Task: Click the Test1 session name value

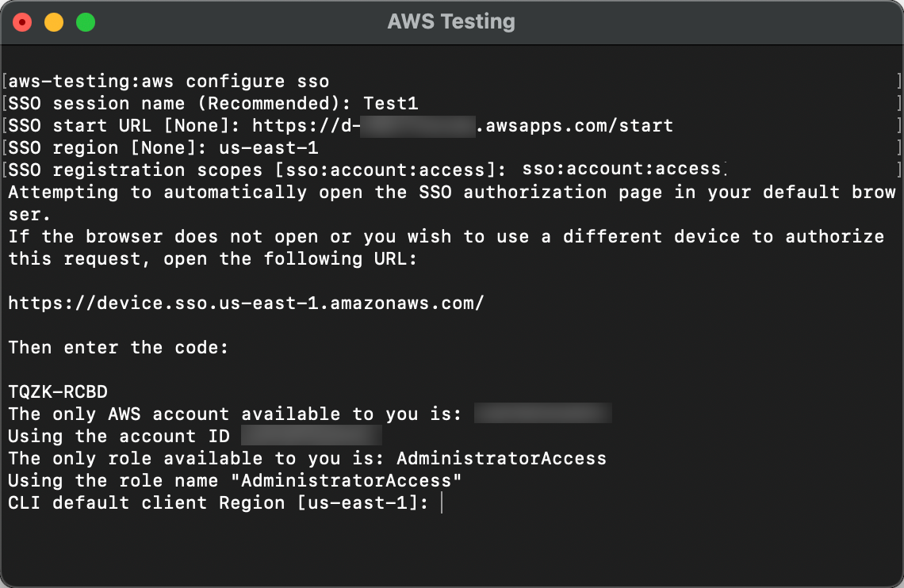Action: (x=390, y=104)
